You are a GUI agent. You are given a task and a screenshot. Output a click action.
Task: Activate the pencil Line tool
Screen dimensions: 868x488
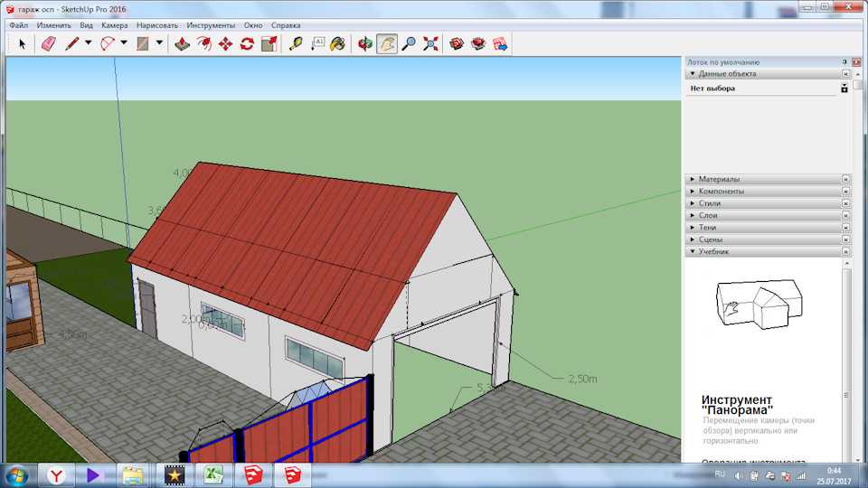tap(72, 43)
